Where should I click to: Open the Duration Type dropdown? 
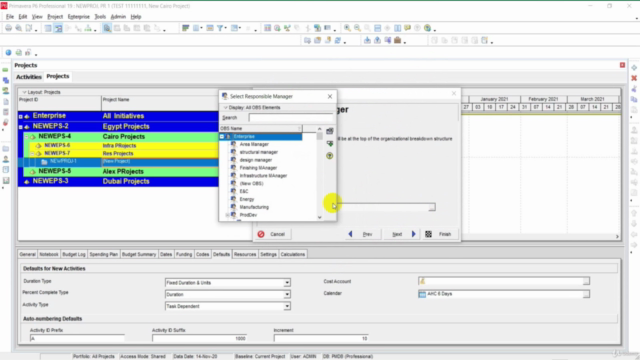(287, 282)
